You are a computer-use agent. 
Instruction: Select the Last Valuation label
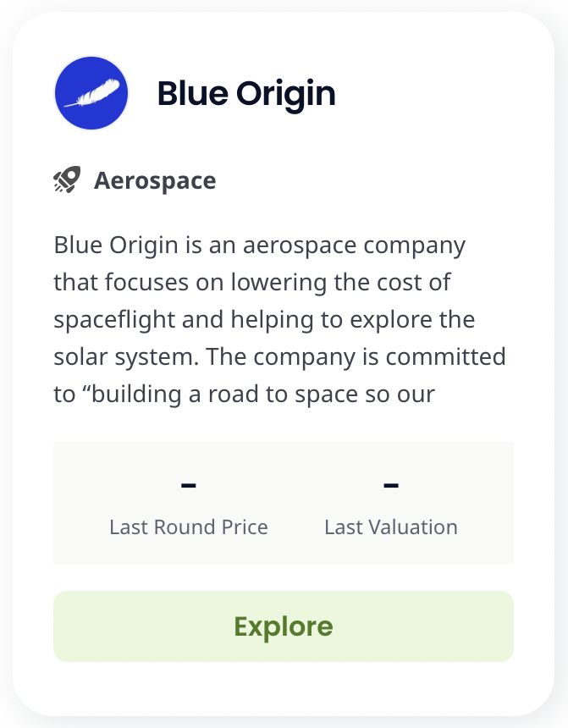(391, 527)
